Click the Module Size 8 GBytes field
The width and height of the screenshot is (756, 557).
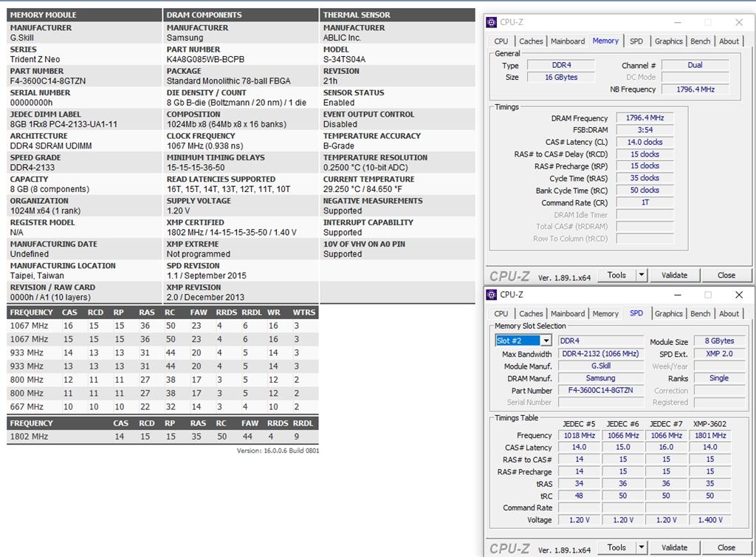click(x=719, y=341)
